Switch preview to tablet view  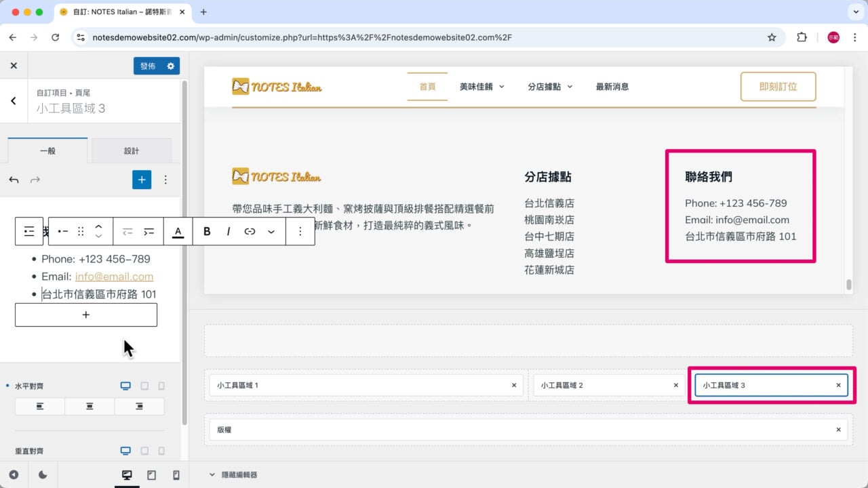coord(152,475)
